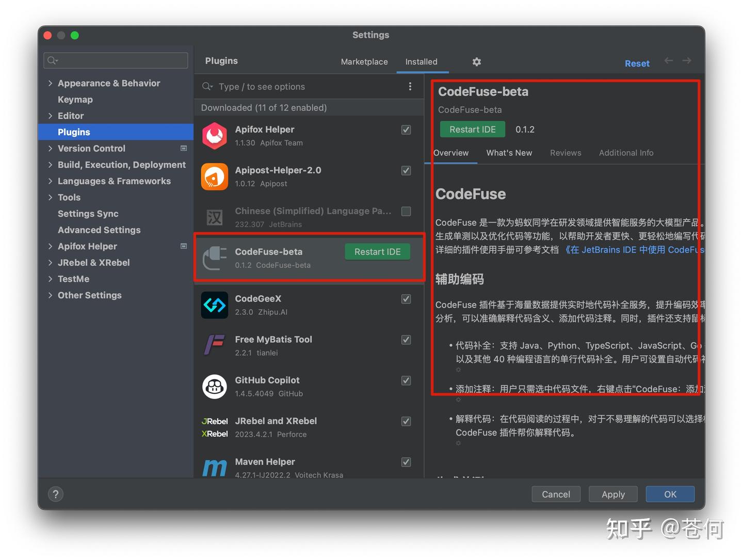Expand Languages & Frameworks settings
This screenshot has width=743, height=560.
(x=50, y=181)
